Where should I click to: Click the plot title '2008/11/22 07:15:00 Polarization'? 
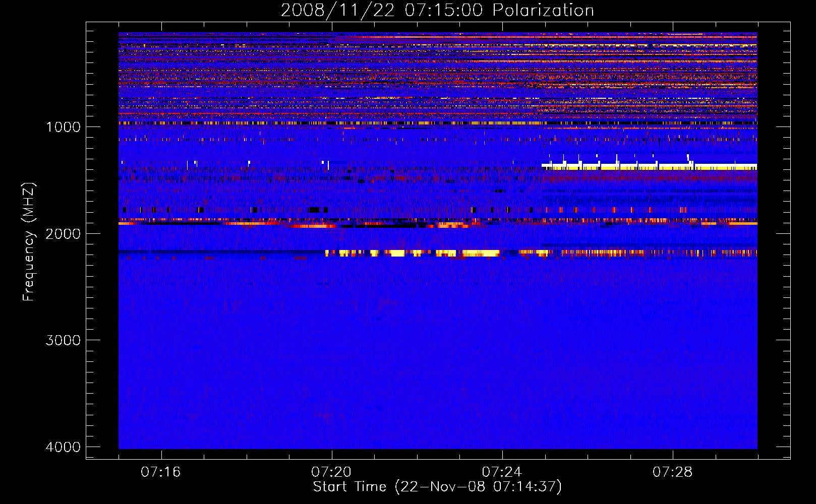pos(437,10)
